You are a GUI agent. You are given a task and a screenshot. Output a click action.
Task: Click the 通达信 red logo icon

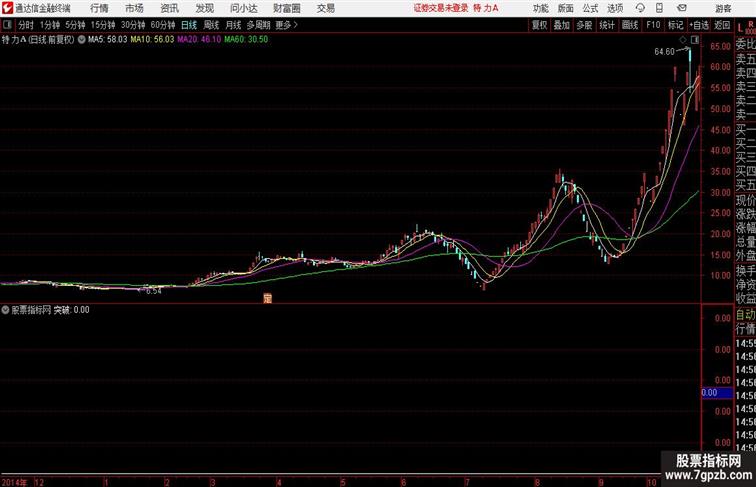tap(7, 8)
